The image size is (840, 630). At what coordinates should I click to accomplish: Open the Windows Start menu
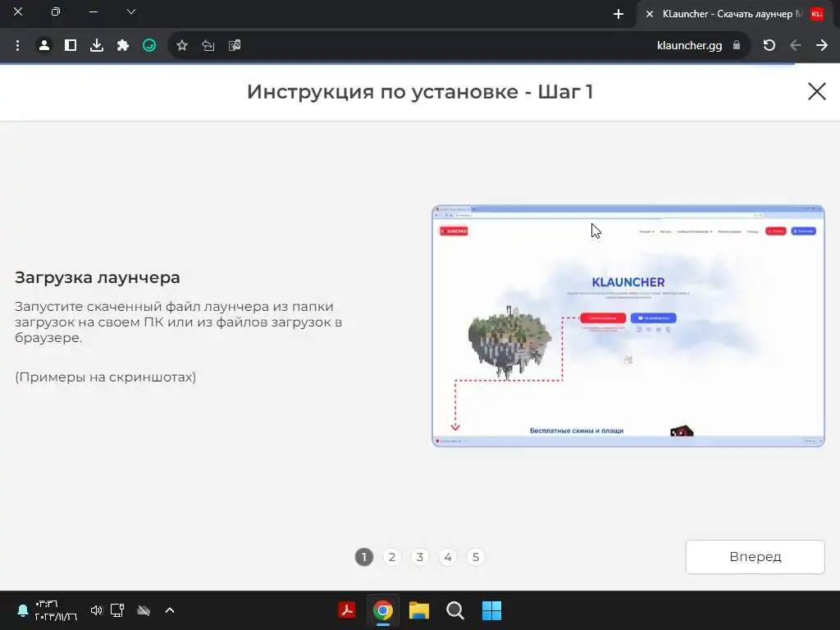point(491,610)
